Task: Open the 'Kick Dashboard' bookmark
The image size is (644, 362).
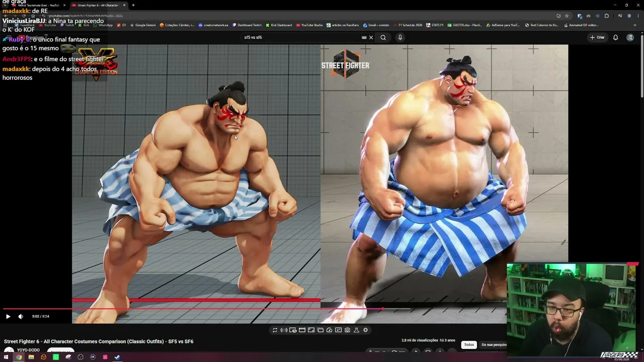Action: (x=278, y=25)
